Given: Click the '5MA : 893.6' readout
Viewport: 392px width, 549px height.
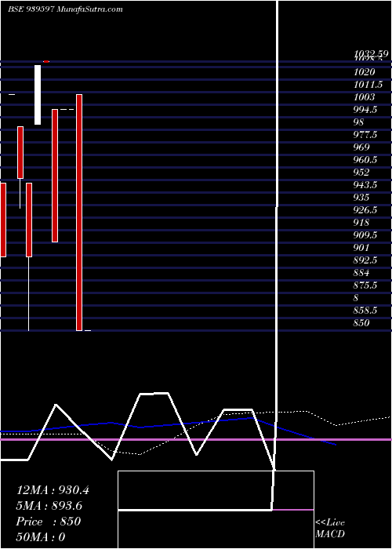Looking at the screenshot, I should [49, 506].
